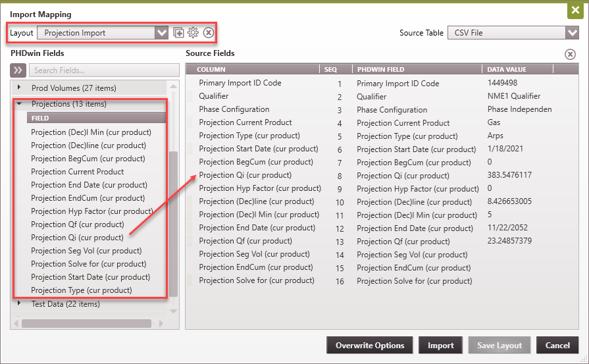Image resolution: width=589 pixels, height=364 pixels.
Task: Click data value 23.24857379
Action: (509, 240)
